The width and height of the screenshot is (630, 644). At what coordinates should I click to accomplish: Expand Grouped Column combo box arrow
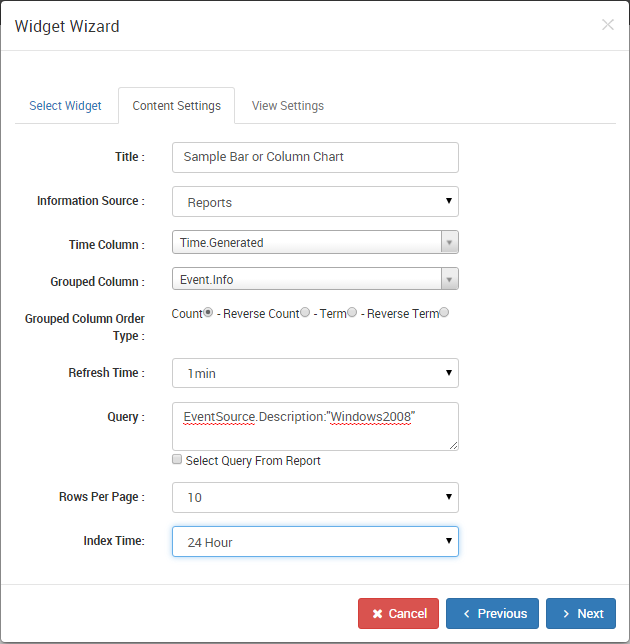click(450, 279)
